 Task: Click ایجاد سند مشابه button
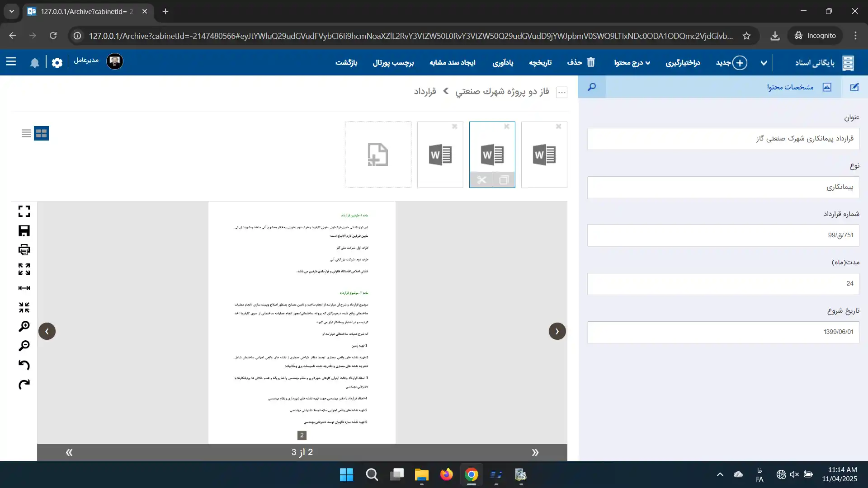(x=452, y=63)
